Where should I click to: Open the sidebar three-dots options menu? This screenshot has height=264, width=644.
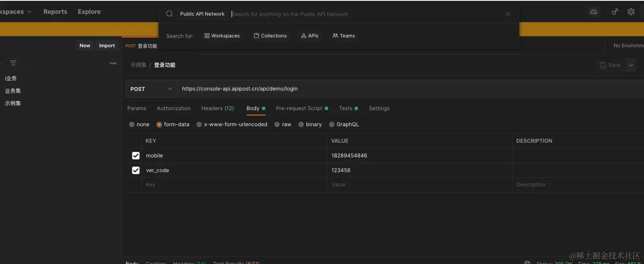point(113,63)
